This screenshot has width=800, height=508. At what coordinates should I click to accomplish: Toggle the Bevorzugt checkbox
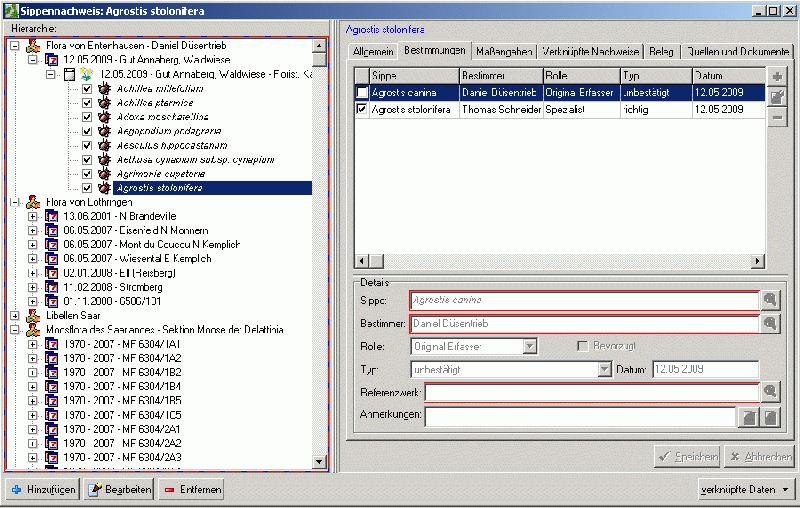[x=583, y=346]
